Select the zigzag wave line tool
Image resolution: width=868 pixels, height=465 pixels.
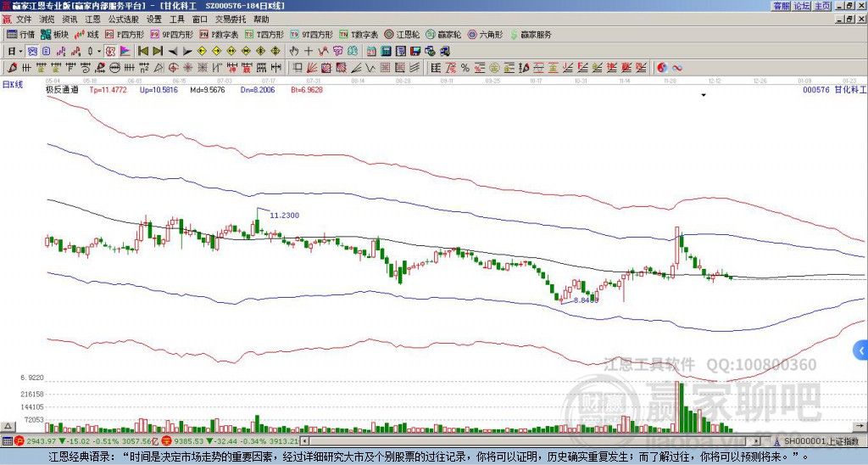[370, 68]
